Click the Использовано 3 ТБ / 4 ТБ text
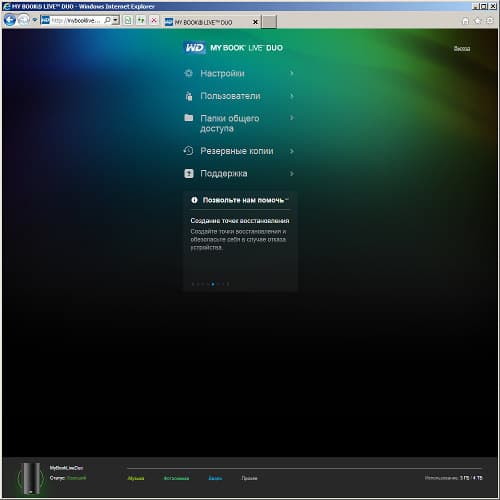Viewport: 500px width, 500px height. pyautogui.click(x=453, y=478)
